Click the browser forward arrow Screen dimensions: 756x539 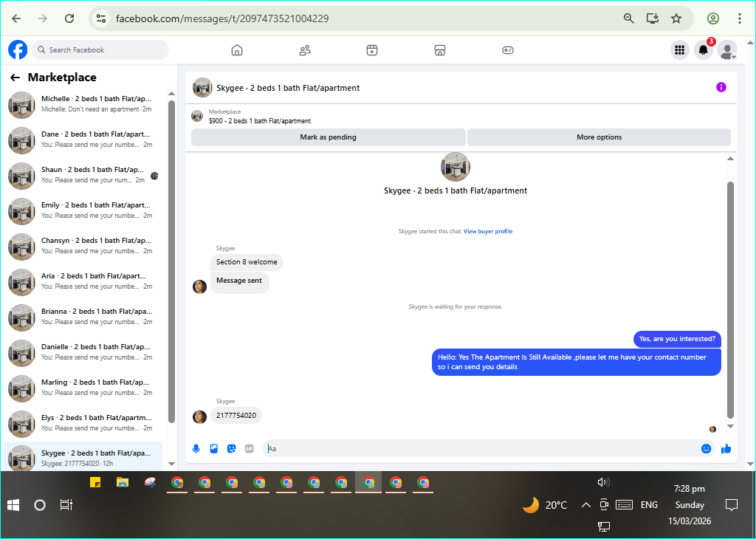click(x=43, y=18)
